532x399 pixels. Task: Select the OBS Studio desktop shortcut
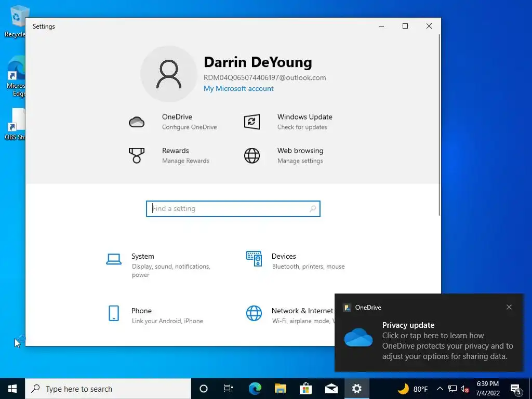tap(15, 124)
